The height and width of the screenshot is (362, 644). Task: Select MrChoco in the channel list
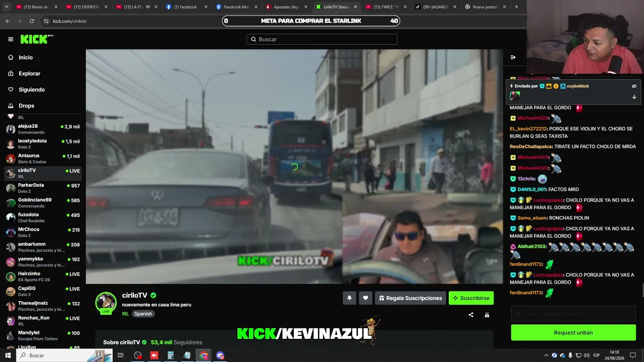pos(43,232)
